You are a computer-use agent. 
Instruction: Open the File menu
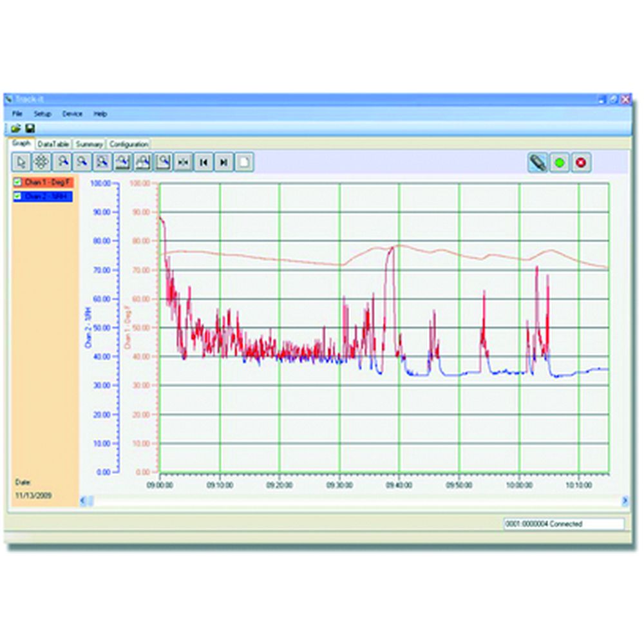pos(17,114)
